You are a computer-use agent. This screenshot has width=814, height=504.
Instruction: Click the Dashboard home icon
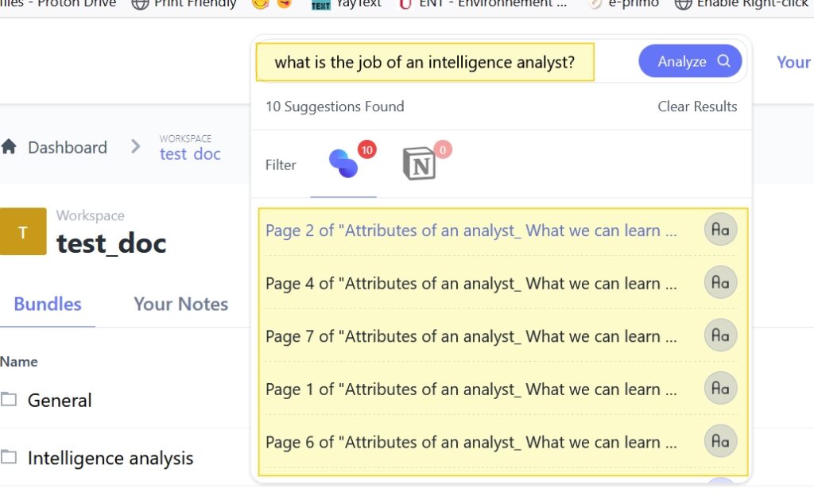point(9,147)
